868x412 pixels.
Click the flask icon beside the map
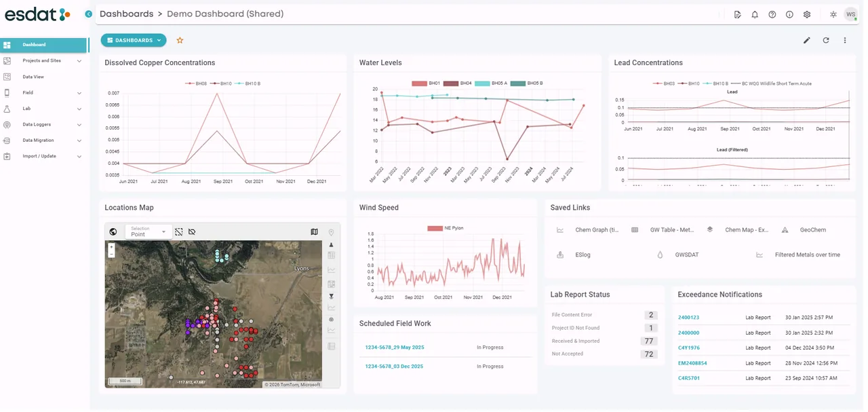[332, 244]
